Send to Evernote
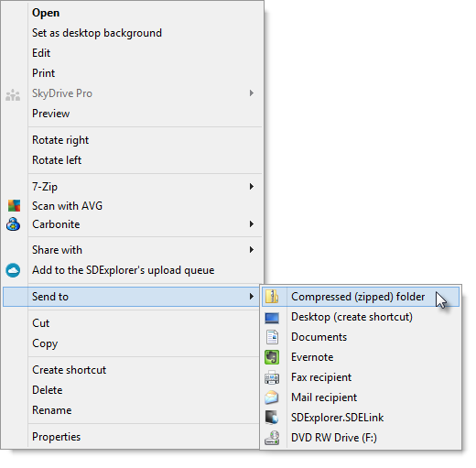This screenshot has width=476, height=468. click(361, 357)
